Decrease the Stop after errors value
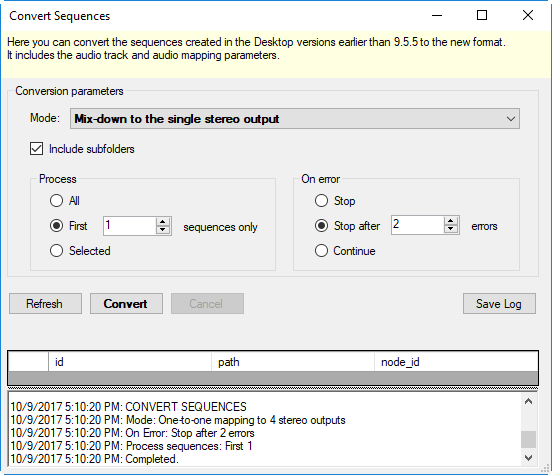Image resolution: width=552 pixels, height=475 pixels. tap(451, 229)
